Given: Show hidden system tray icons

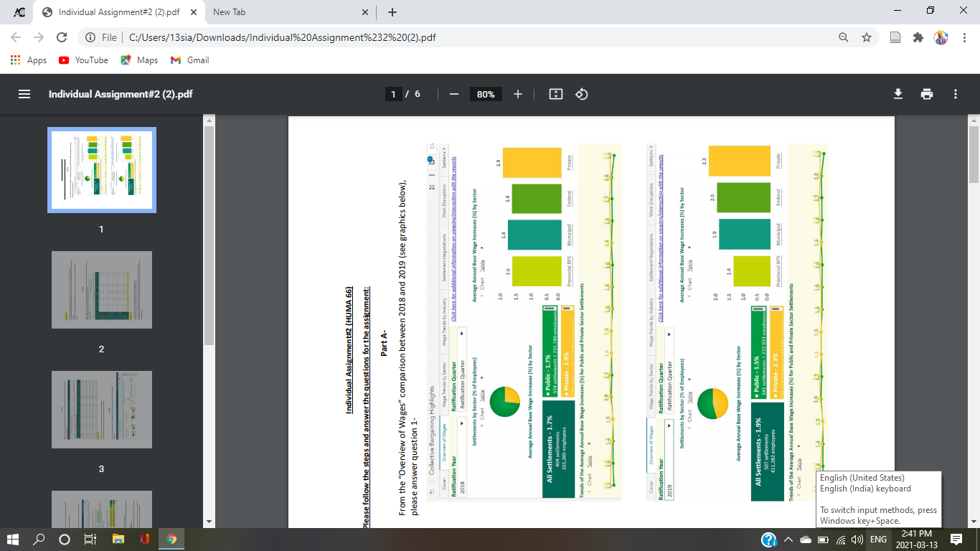Looking at the screenshot, I should [x=788, y=540].
